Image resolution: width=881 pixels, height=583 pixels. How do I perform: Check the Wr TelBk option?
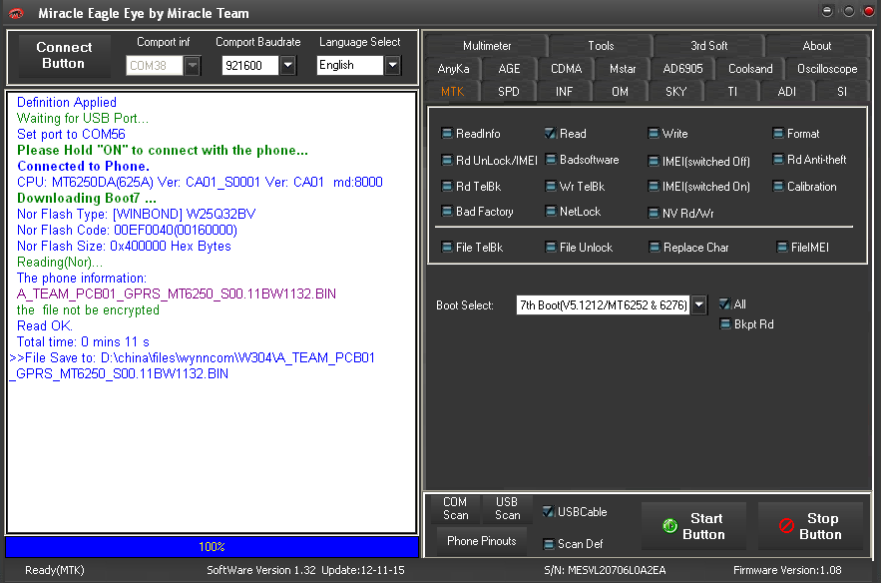click(551, 186)
